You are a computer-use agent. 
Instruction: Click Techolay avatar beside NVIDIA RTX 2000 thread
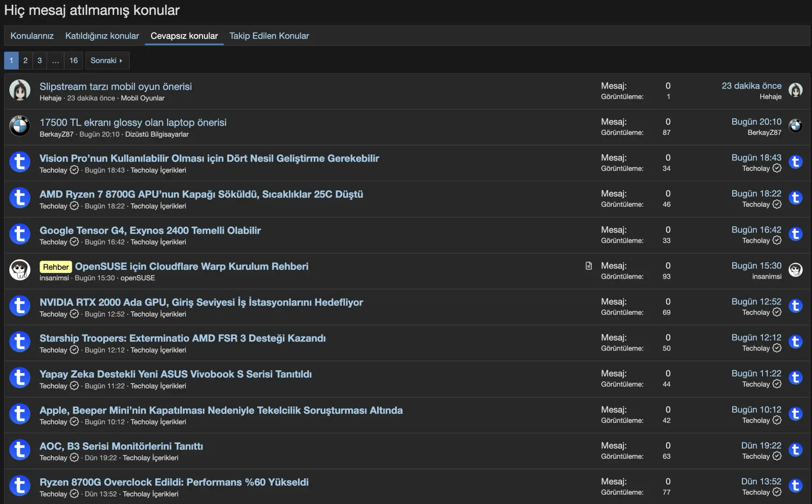point(20,306)
